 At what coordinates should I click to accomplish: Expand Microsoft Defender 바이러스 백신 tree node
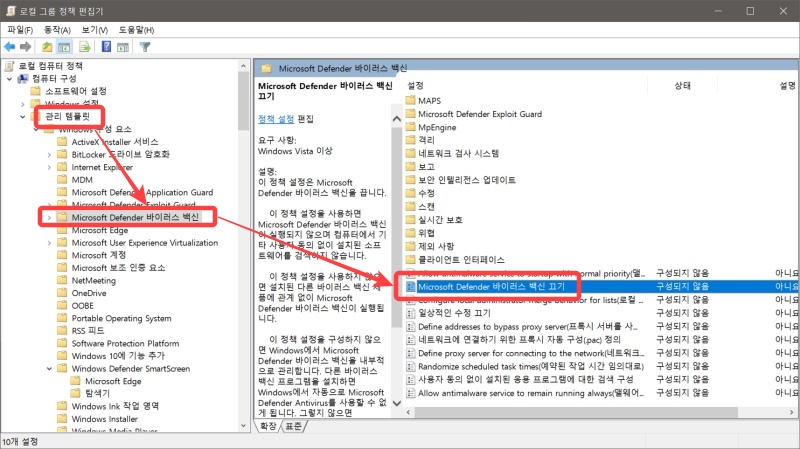click(49, 217)
